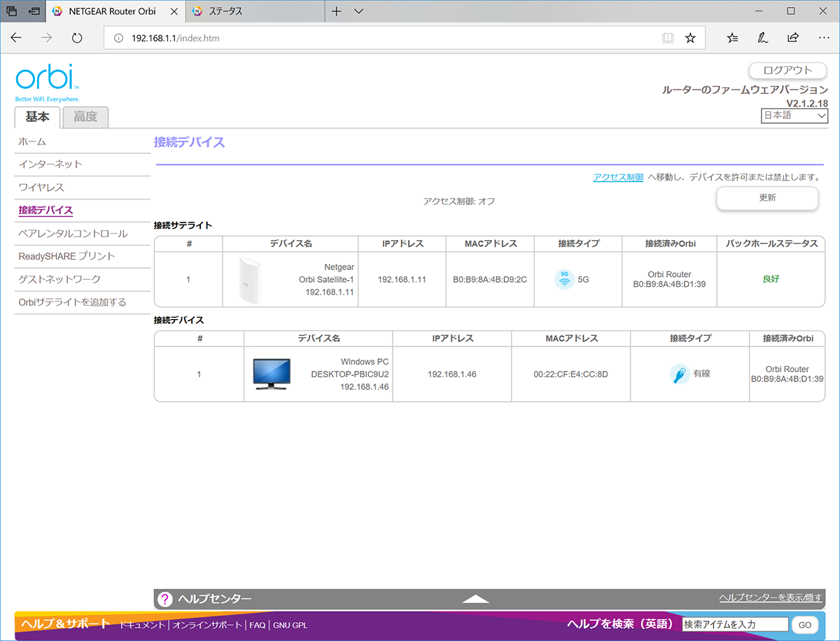Click the ログアウト button

tap(787, 71)
